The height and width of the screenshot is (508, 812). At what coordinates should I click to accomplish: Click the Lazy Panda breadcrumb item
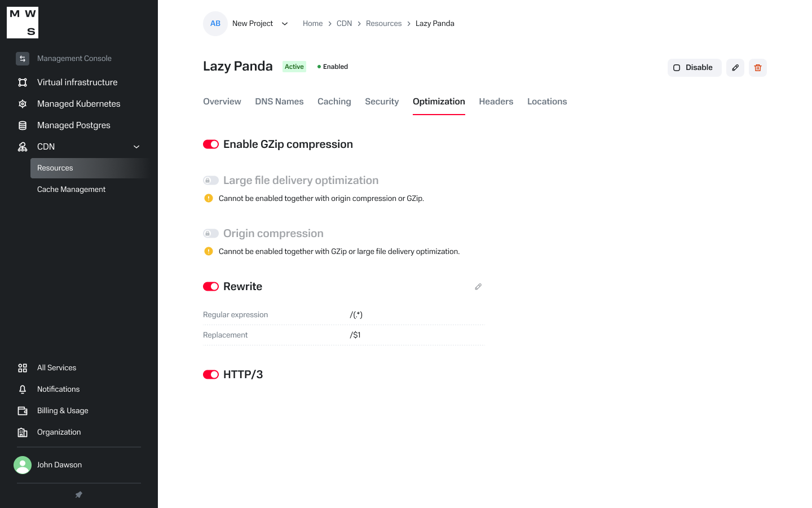pyautogui.click(x=435, y=24)
